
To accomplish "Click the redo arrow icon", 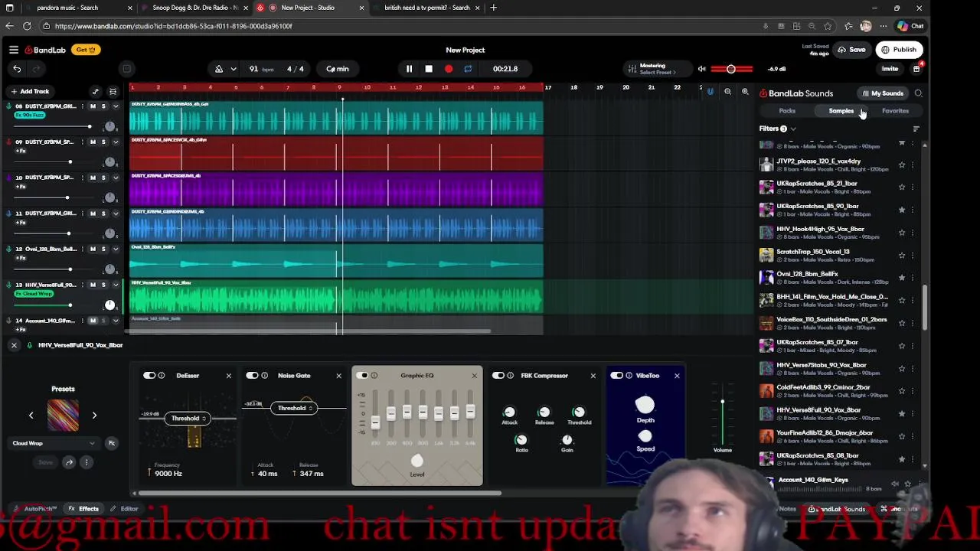I will click(x=38, y=69).
